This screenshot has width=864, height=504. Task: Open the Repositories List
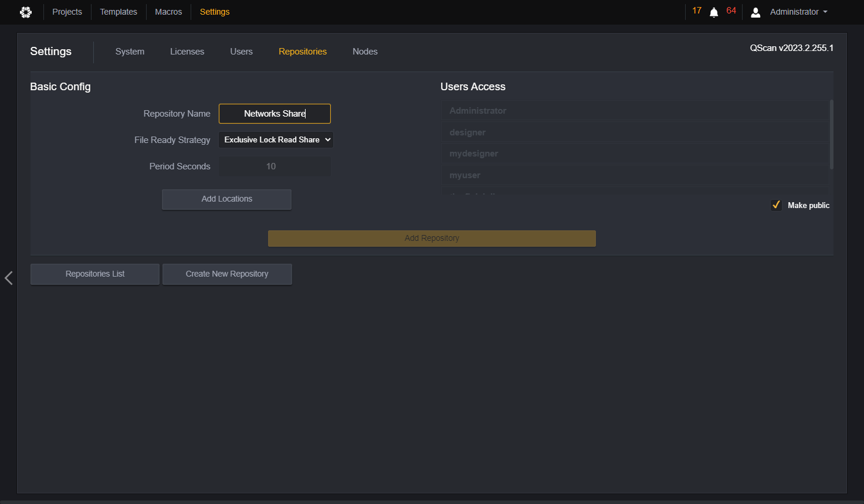tap(95, 274)
